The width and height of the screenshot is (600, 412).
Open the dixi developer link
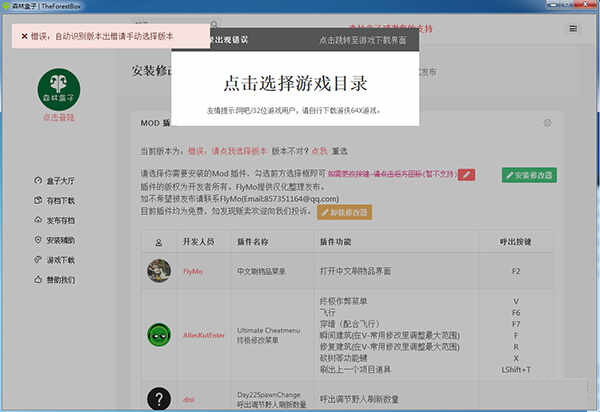pos(189,399)
